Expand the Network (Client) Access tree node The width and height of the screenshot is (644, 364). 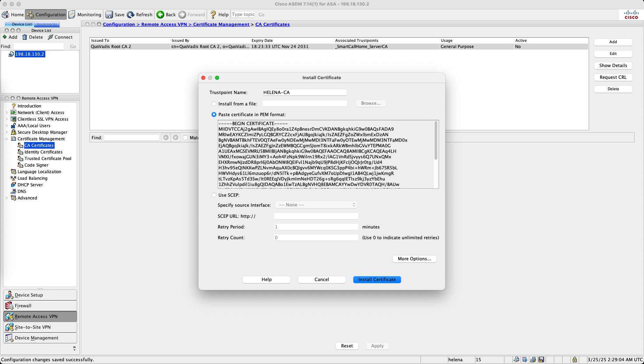pos(7,113)
